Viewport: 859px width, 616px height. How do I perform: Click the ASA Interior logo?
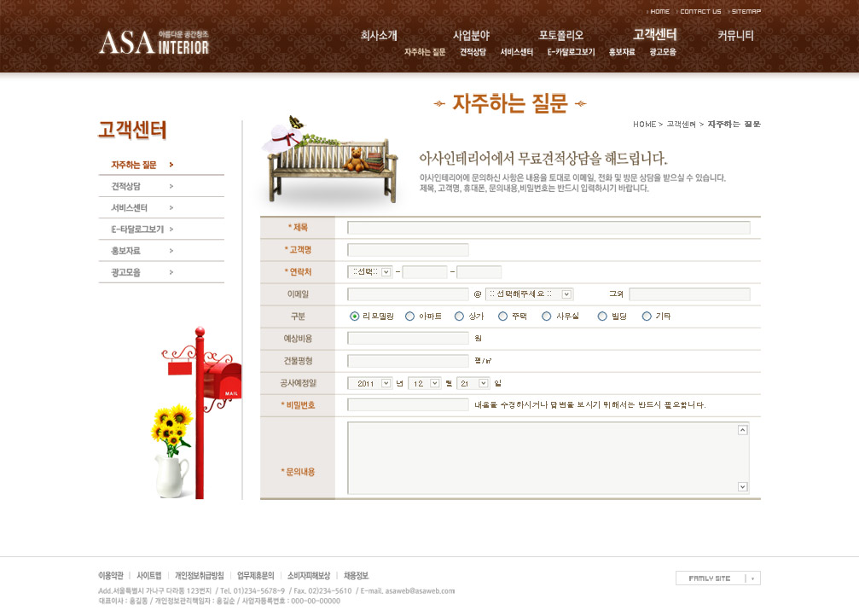pos(154,42)
